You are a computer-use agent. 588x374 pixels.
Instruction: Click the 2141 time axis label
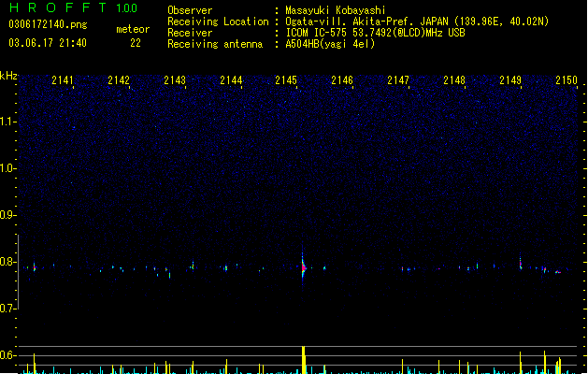tap(63, 80)
